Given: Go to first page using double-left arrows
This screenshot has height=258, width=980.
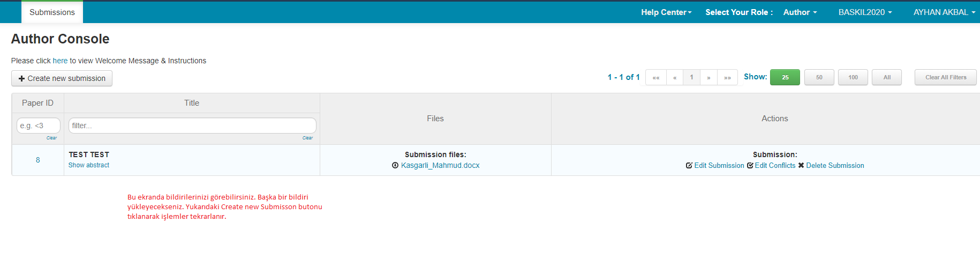Looking at the screenshot, I should coord(656,78).
